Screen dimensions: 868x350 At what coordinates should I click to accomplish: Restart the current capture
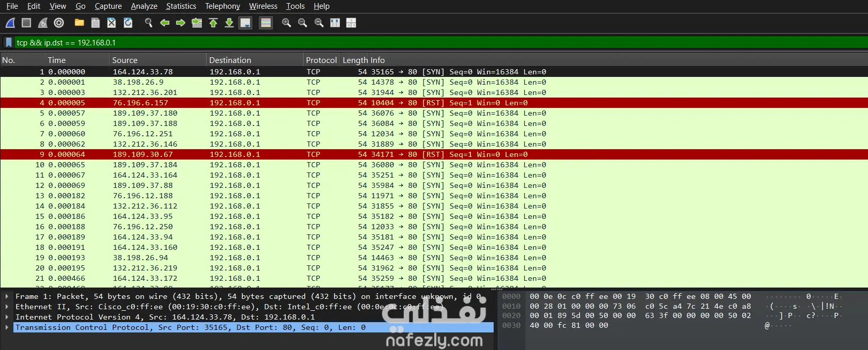43,23
